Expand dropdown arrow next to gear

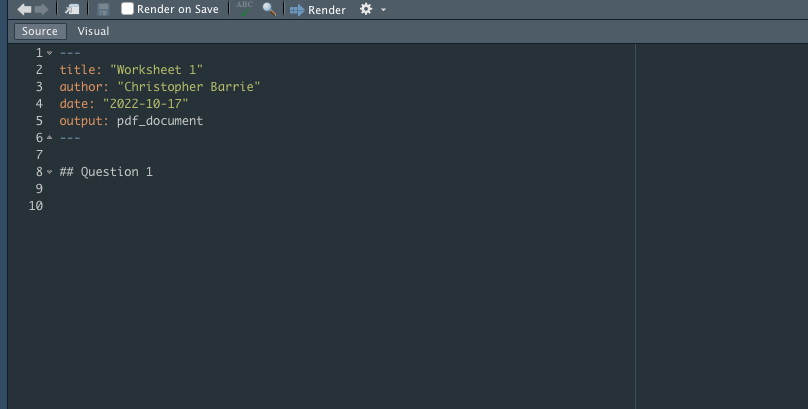383,10
